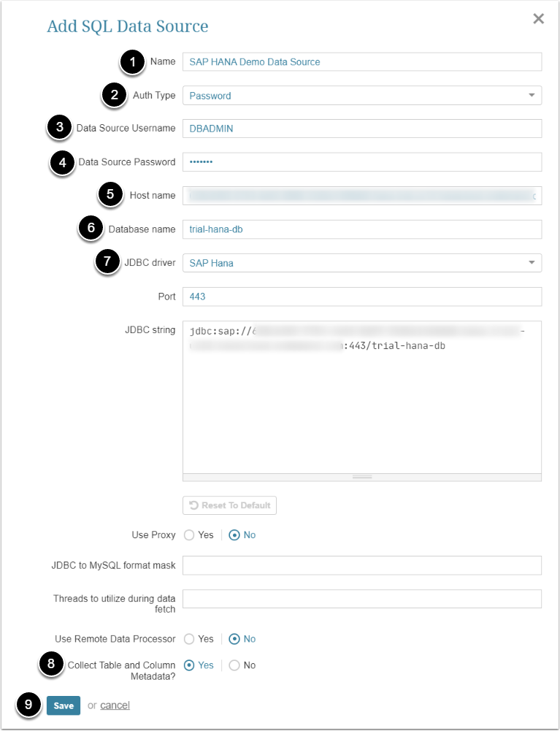Viewport: 560px width, 731px height.
Task: Click the JDBC to MySQL format mask field
Action: [361, 565]
